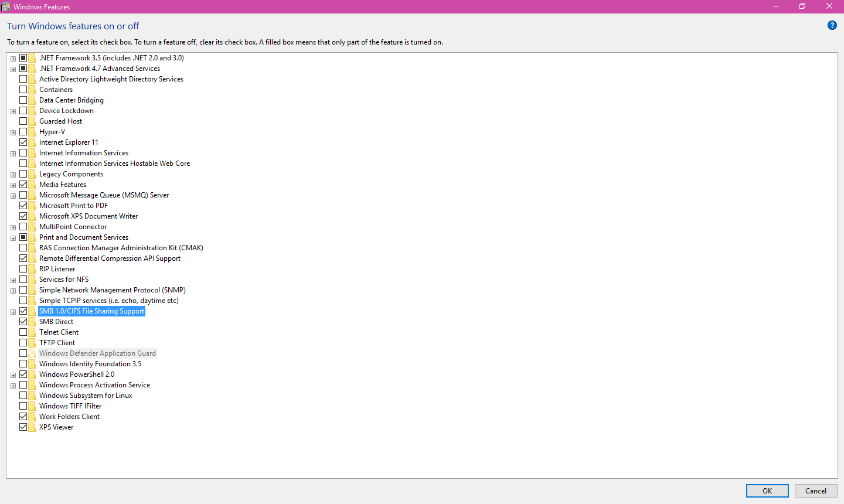Turn on the TFTP Client checkbox
The width and height of the screenshot is (844, 504).
(23, 343)
